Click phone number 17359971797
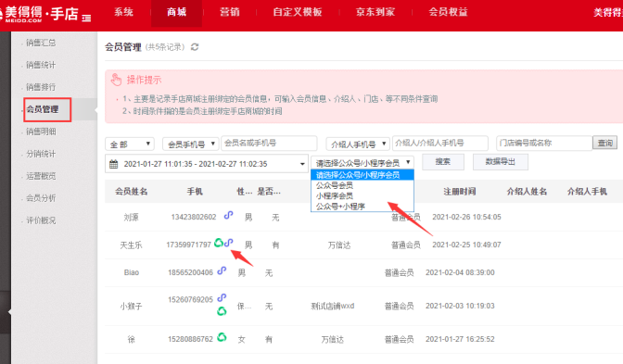Image resolution: width=623 pixels, height=364 pixels. 188,245
